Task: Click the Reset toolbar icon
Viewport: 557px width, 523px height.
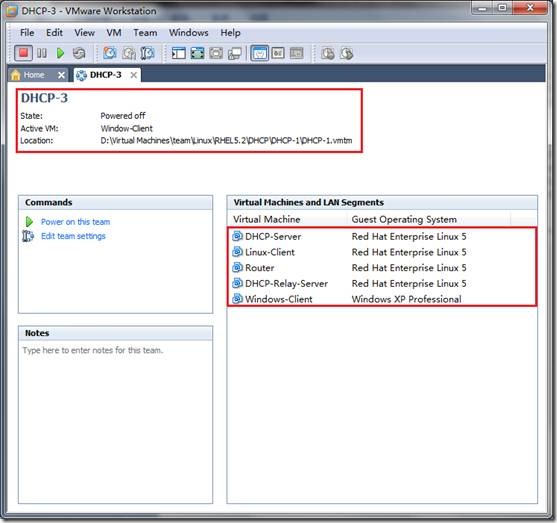Action: [x=79, y=53]
